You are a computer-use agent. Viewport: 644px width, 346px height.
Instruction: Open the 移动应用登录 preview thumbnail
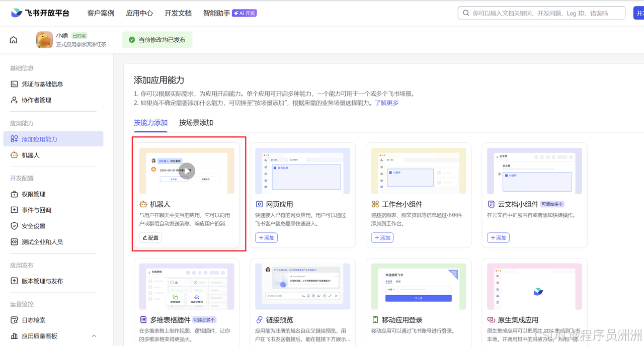pyautogui.click(x=419, y=287)
